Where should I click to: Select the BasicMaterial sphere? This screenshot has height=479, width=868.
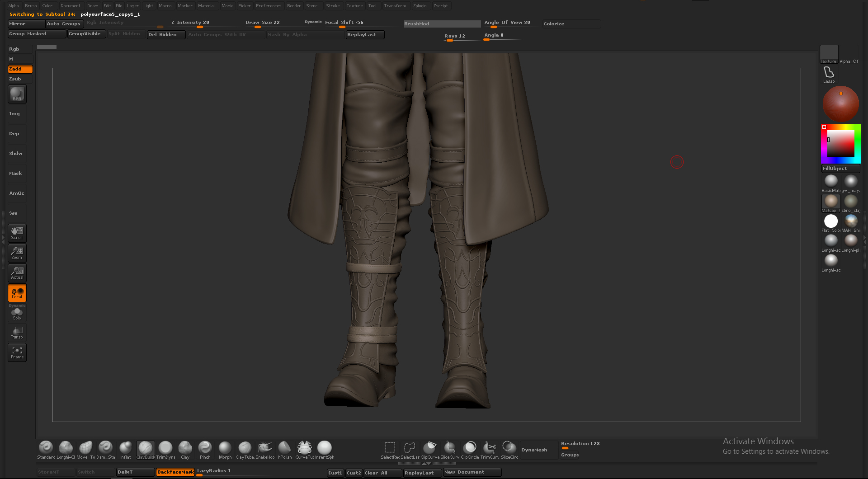831,183
